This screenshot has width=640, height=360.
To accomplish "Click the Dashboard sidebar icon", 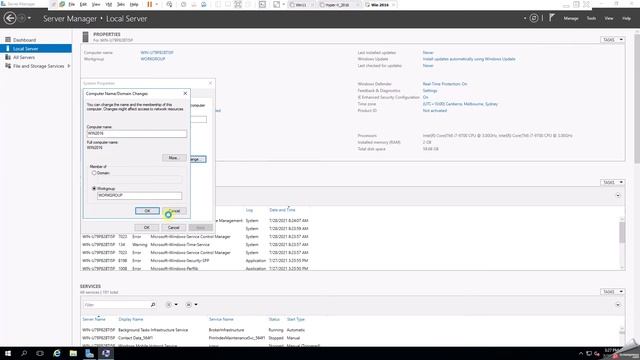I will coord(8,40).
